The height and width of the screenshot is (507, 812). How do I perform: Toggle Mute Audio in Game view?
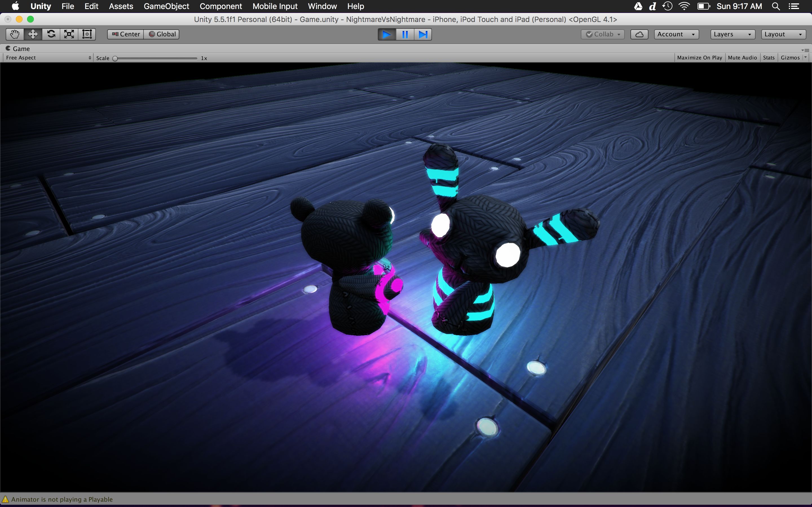tap(742, 58)
